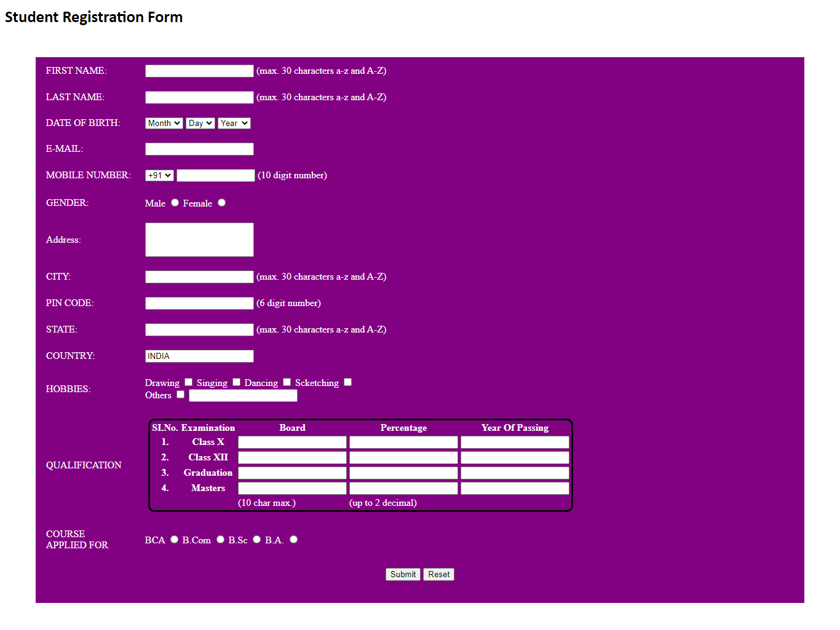Check the Others hobby checkbox

click(181, 395)
